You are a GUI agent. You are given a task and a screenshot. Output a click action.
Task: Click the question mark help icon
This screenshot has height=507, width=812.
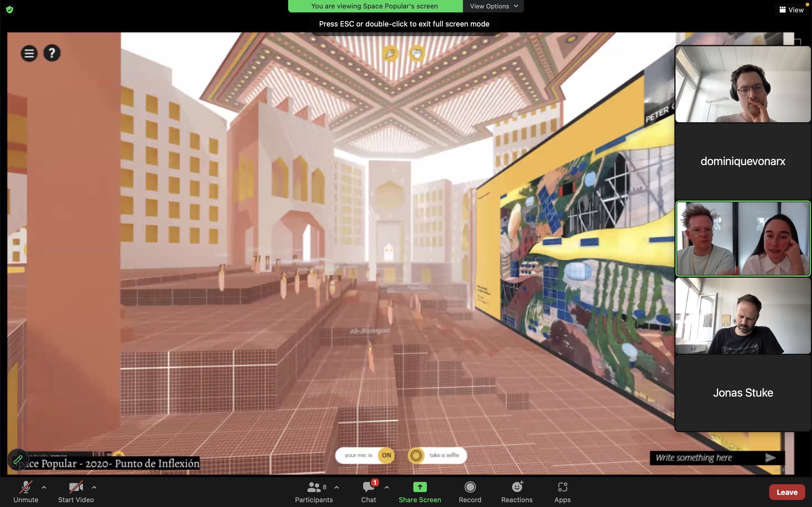pyautogui.click(x=52, y=53)
